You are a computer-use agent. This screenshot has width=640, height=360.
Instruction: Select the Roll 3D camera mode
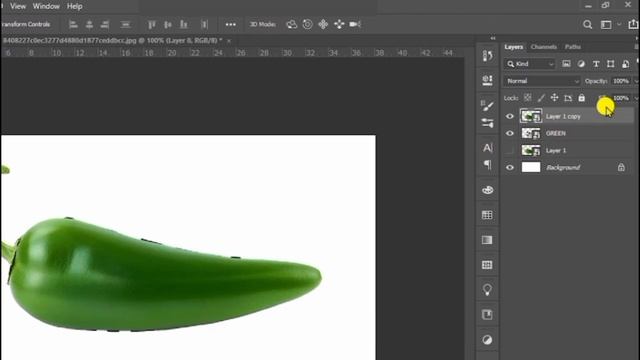[307, 24]
